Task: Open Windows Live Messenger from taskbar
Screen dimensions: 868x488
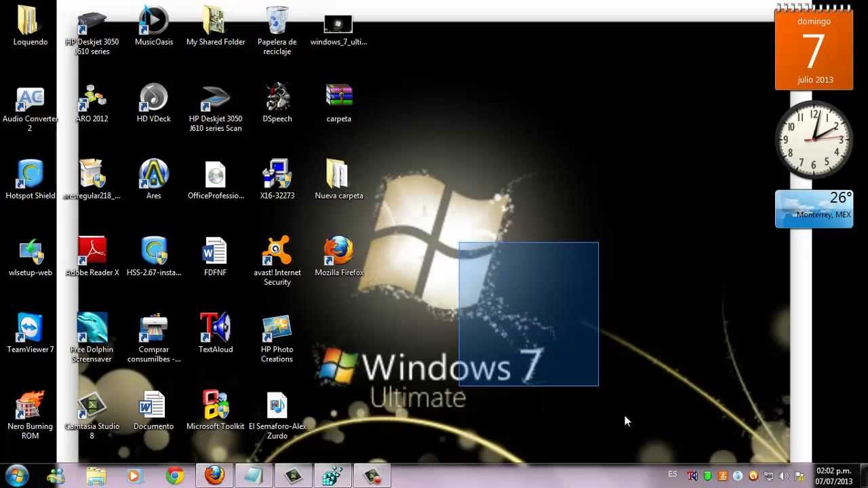Action: click(56, 476)
